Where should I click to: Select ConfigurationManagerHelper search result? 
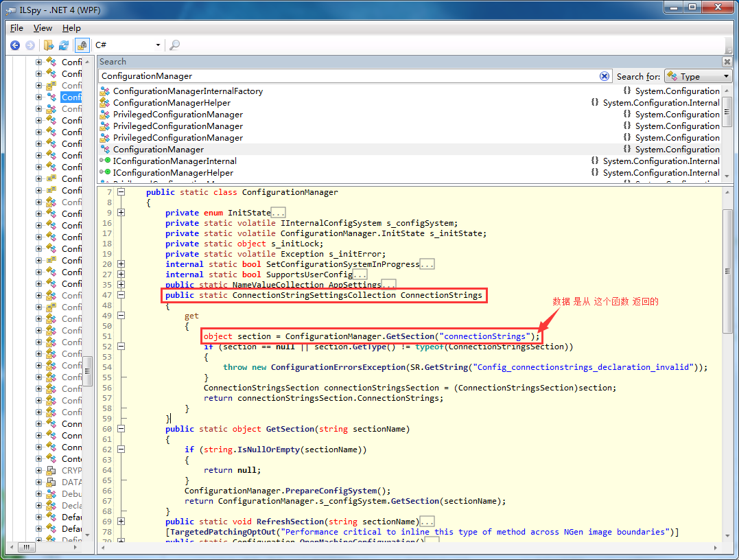(172, 103)
